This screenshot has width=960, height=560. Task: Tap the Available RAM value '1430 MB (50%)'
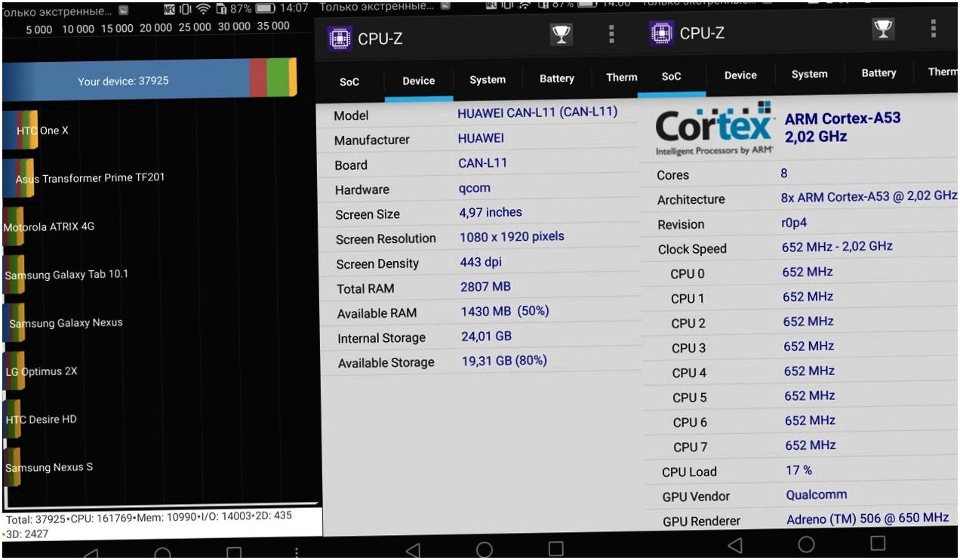[x=505, y=311]
